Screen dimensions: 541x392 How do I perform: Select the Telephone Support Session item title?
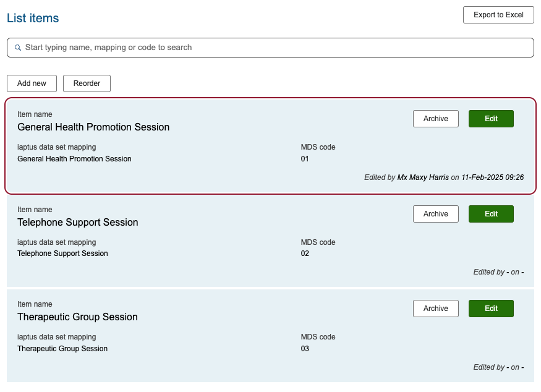click(x=78, y=223)
